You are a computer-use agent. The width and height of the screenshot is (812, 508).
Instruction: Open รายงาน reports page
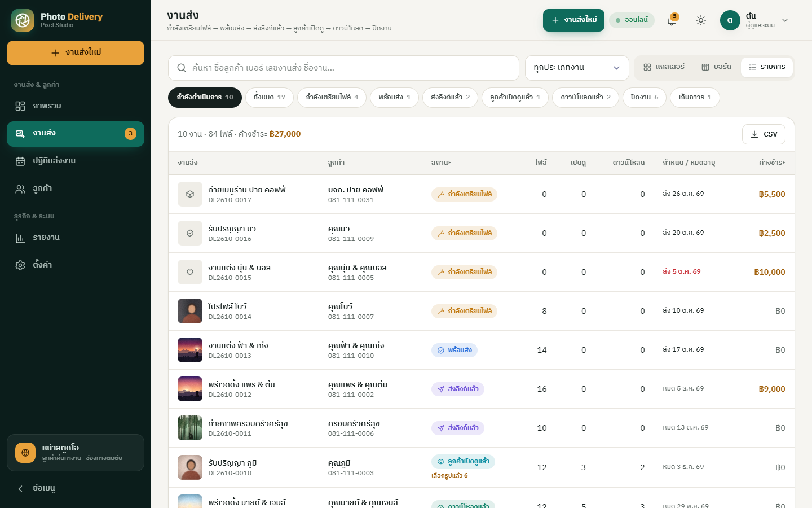[76, 238]
